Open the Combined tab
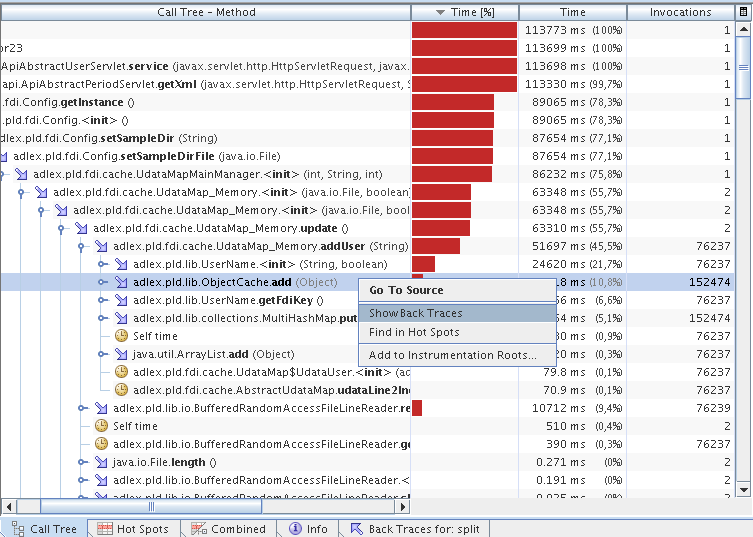Image resolution: width=753 pixels, height=537 pixels. (x=229, y=529)
